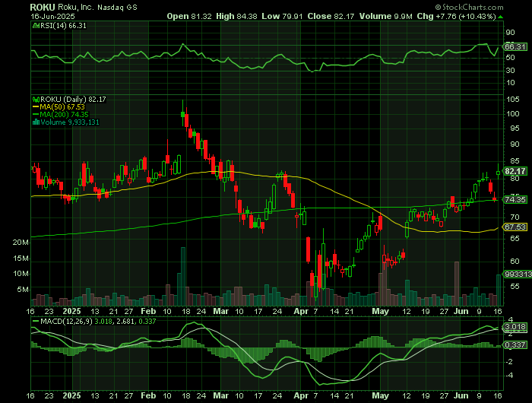Click the Jun label under the MACD panel

(461, 396)
